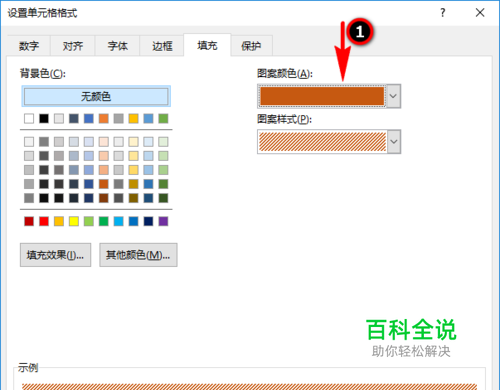
Task: Choose the 无颜色 background option
Action: 96,96
